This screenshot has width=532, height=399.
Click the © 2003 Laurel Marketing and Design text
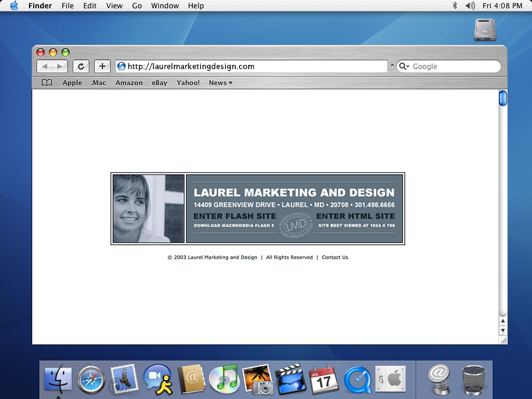point(212,257)
